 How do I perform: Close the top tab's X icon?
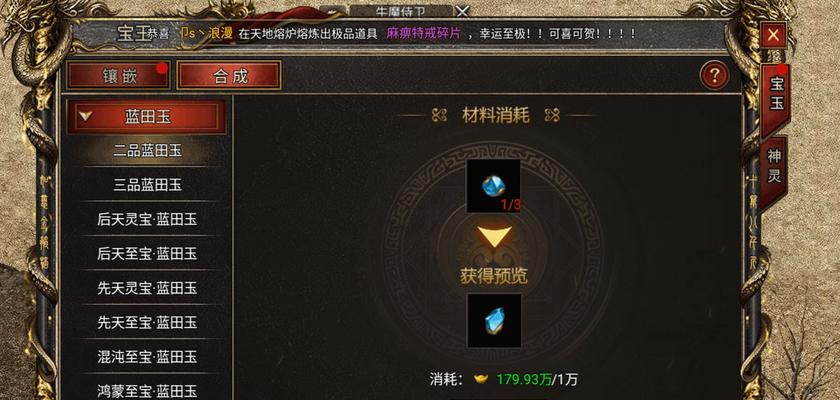coord(462,11)
